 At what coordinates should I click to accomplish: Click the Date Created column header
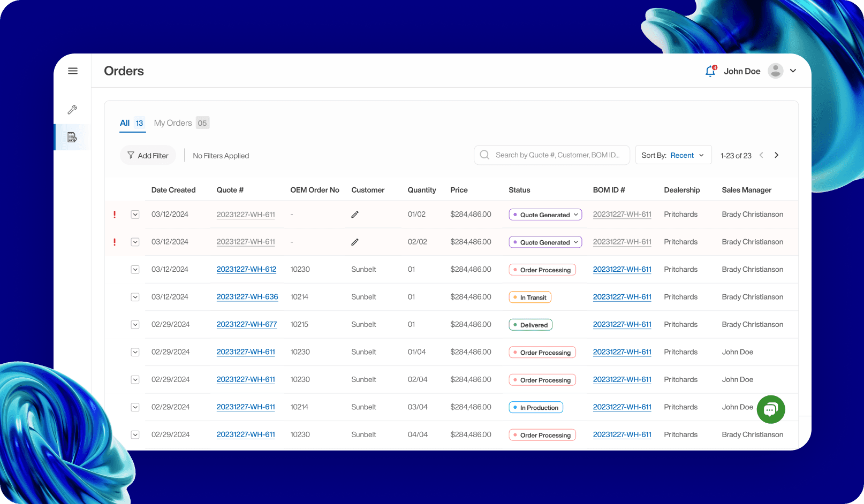pyautogui.click(x=173, y=190)
